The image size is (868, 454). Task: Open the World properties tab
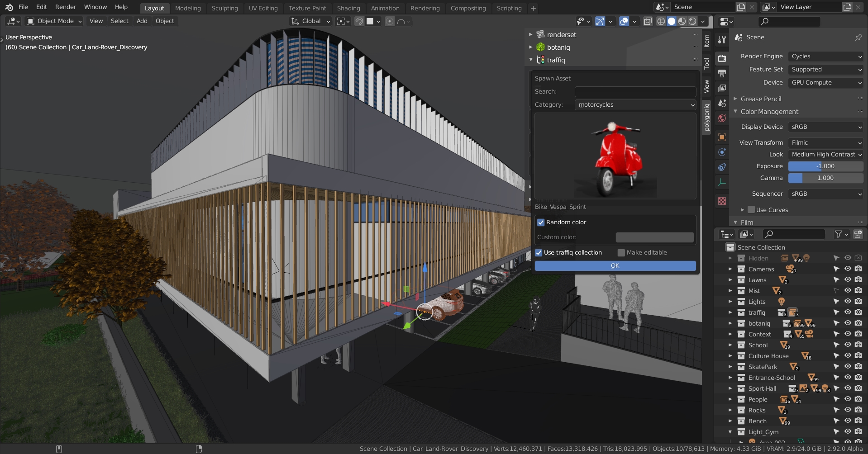point(722,118)
